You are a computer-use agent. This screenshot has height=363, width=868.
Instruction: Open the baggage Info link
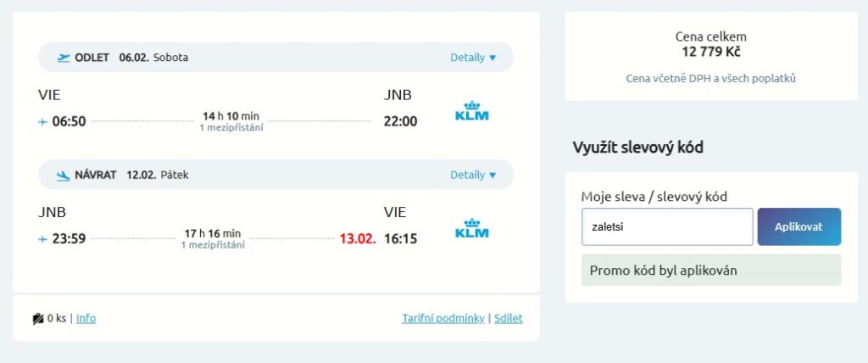point(86,318)
